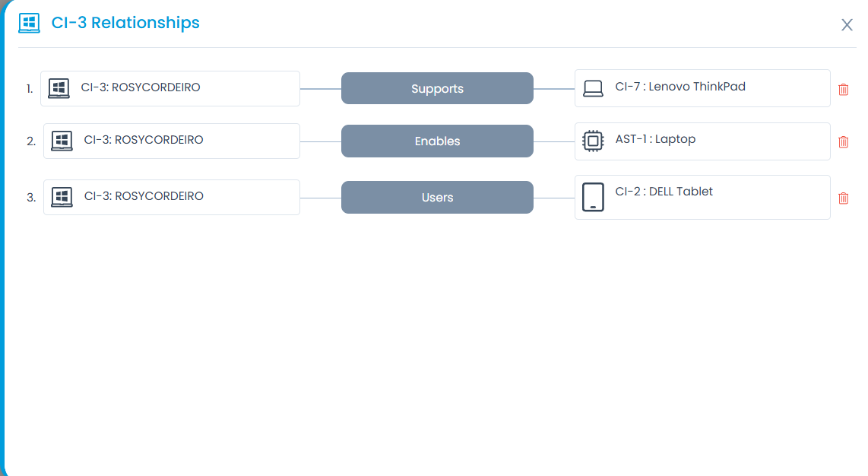Open CI-7 : Lenovo ThinkPad item

[680, 87]
